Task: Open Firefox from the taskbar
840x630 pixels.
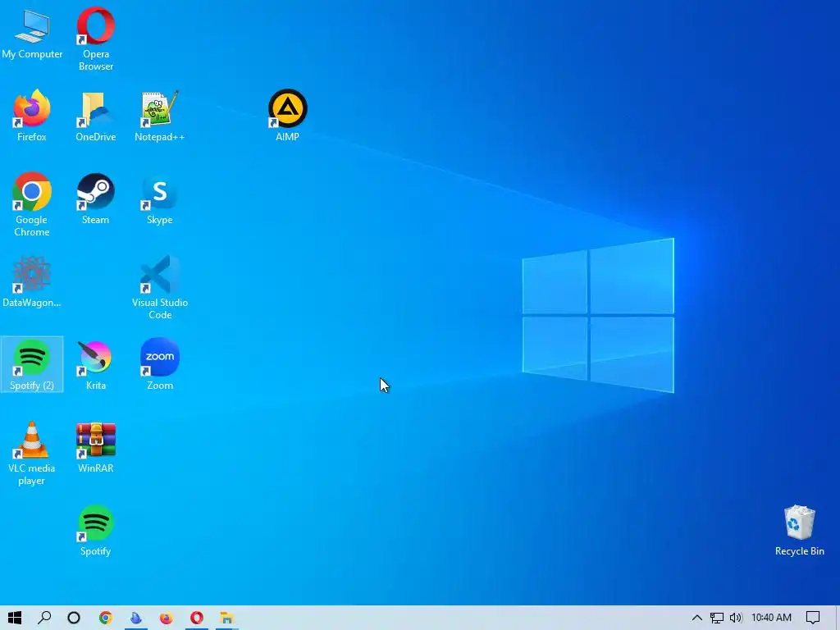Action: 167,618
